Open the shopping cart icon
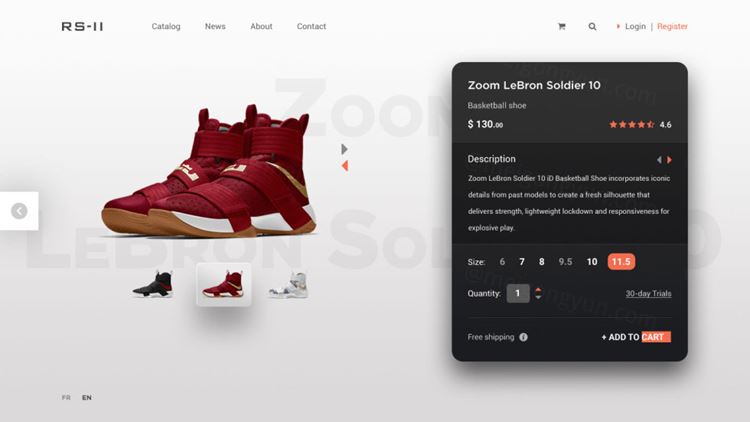This screenshot has width=750, height=422. [x=562, y=27]
